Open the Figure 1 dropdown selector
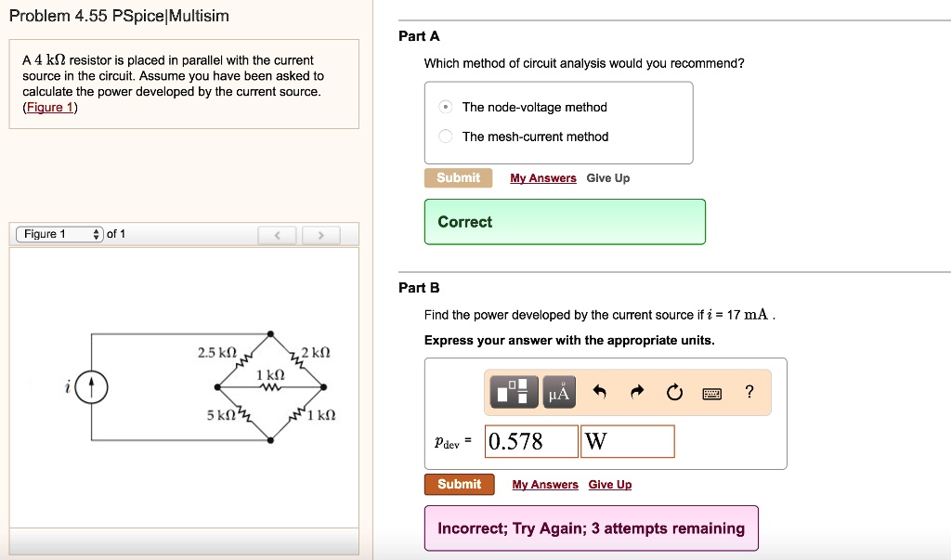Image resolution: width=951 pixels, height=560 pixels. [x=59, y=234]
